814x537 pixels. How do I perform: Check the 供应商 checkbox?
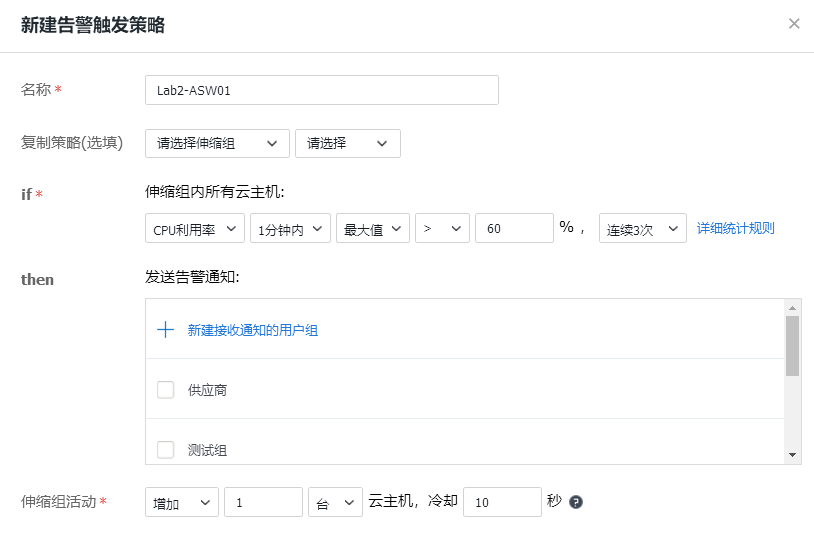point(166,390)
